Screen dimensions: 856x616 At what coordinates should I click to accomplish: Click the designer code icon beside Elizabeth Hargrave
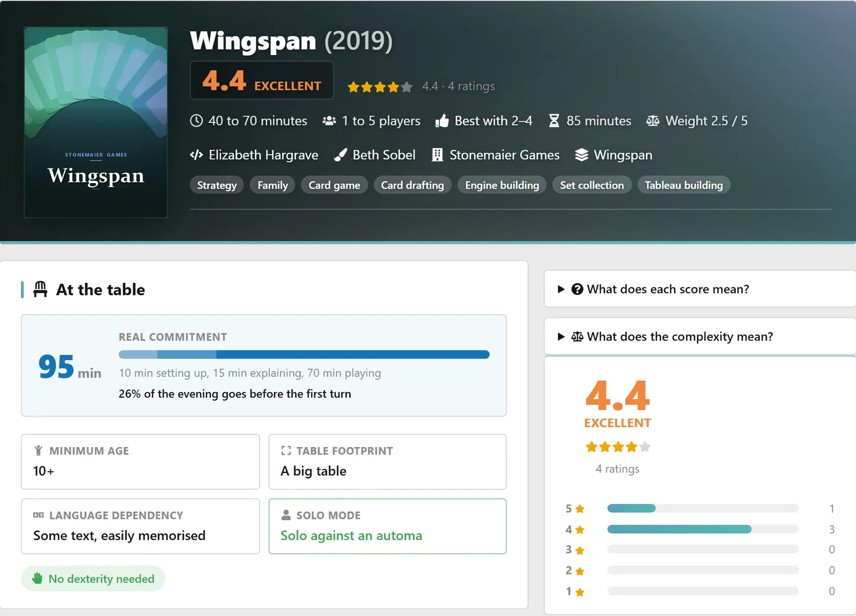pos(196,155)
